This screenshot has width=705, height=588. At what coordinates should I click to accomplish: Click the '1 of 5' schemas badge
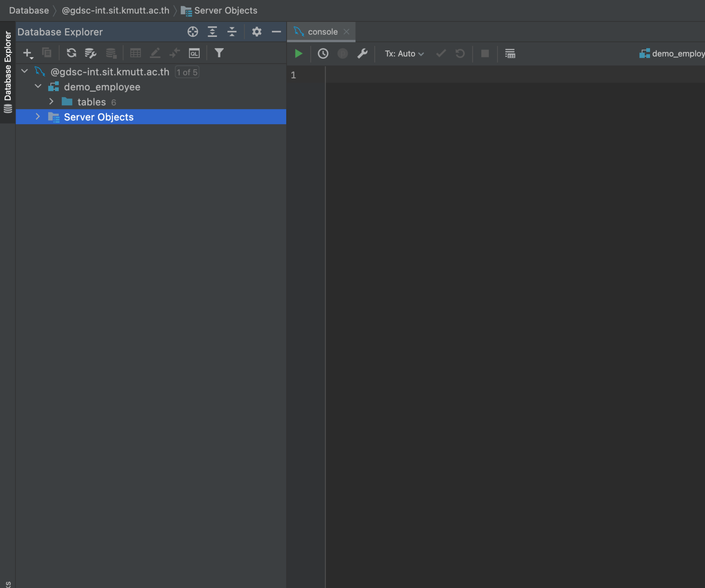click(x=187, y=72)
